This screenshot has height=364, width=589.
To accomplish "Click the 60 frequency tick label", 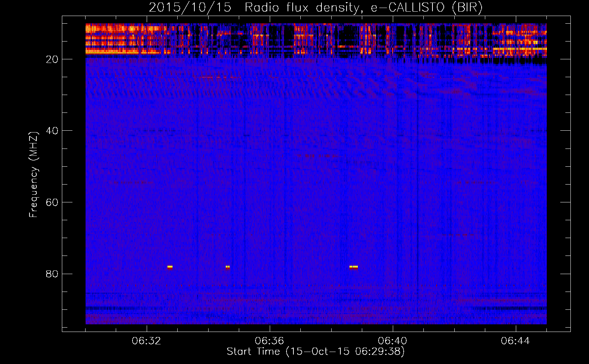I will tap(52, 202).
